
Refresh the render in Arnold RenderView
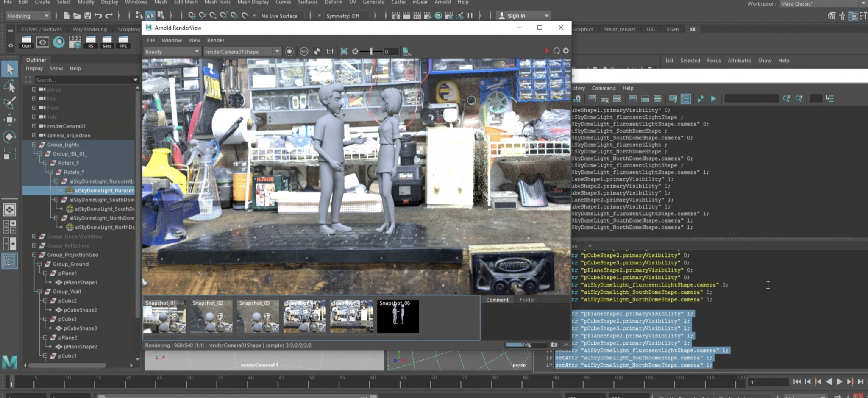click(556, 51)
